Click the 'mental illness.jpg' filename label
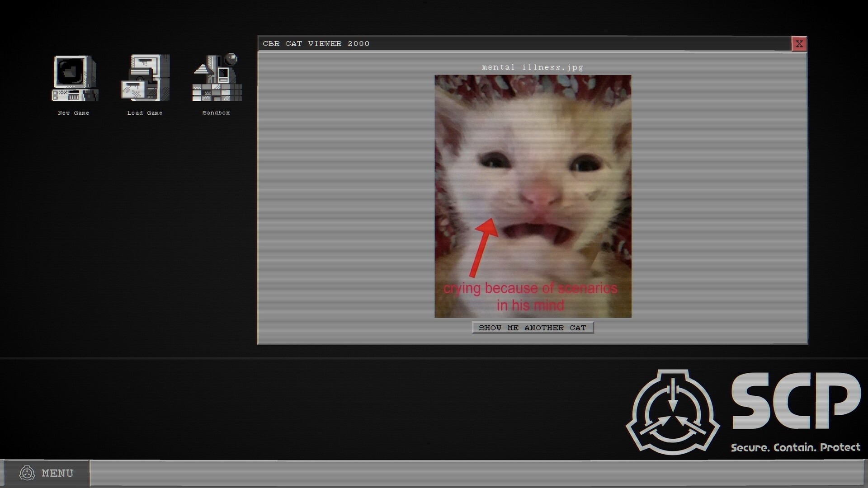The width and height of the screenshot is (868, 488). [x=533, y=67]
